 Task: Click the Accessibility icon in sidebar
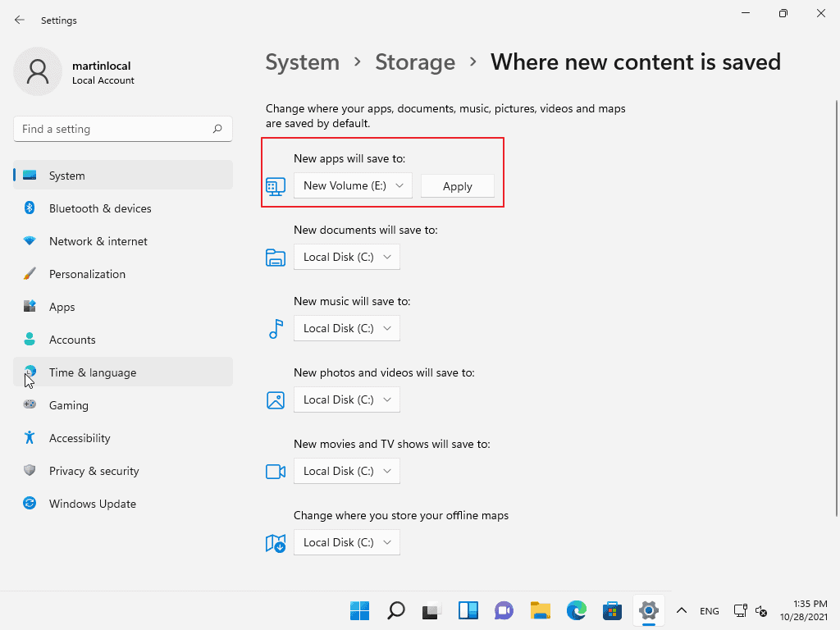pyautogui.click(x=30, y=437)
